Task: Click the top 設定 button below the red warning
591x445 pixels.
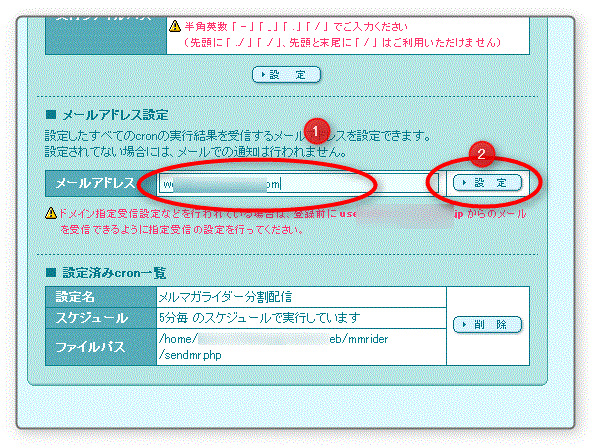Action: pyautogui.click(x=286, y=75)
